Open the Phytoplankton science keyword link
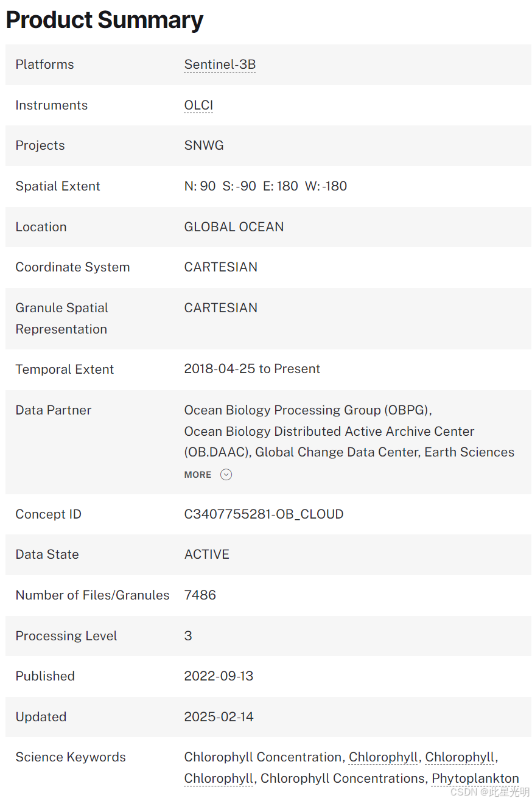 475,778
